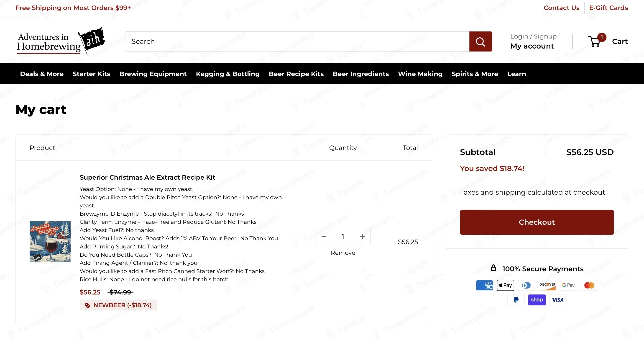
Task: Click the Adventures in Homebrewing logo
Action: (x=61, y=41)
